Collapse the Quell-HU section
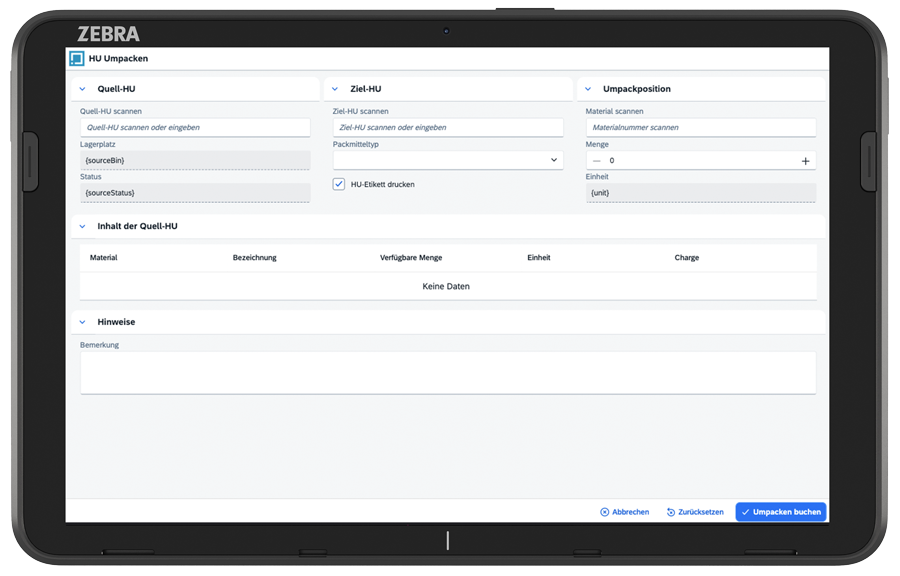The width and height of the screenshot is (900, 576). pyautogui.click(x=83, y=89)
